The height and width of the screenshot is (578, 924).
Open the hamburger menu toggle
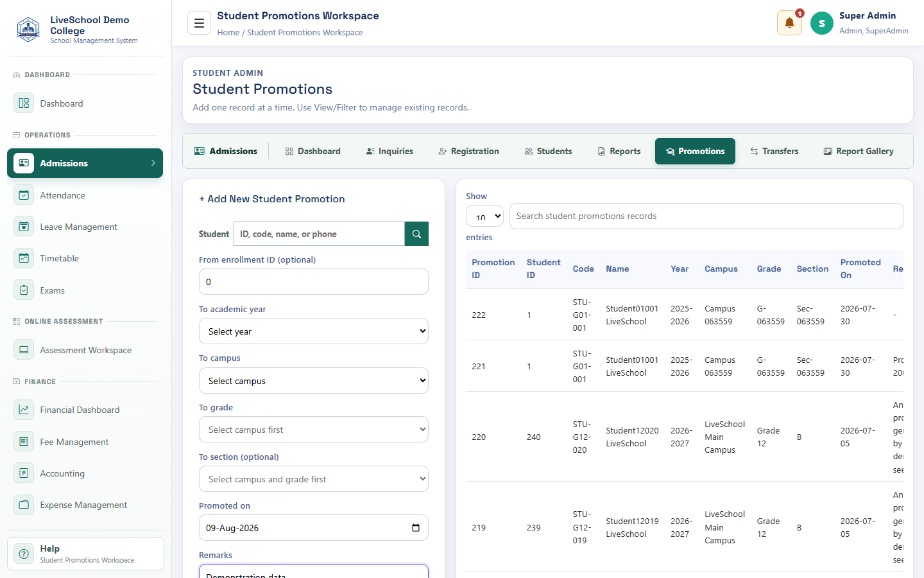click(199, 23)
